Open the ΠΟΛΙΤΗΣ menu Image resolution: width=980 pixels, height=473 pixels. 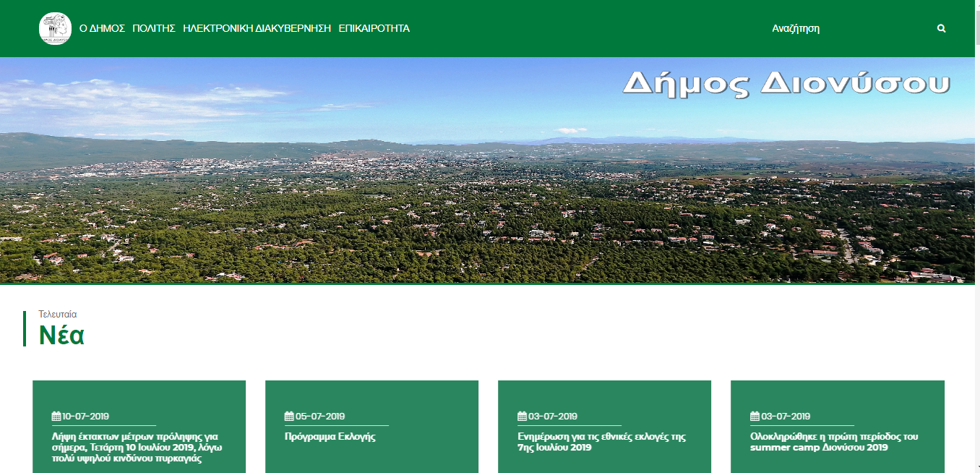coord(154,29)
